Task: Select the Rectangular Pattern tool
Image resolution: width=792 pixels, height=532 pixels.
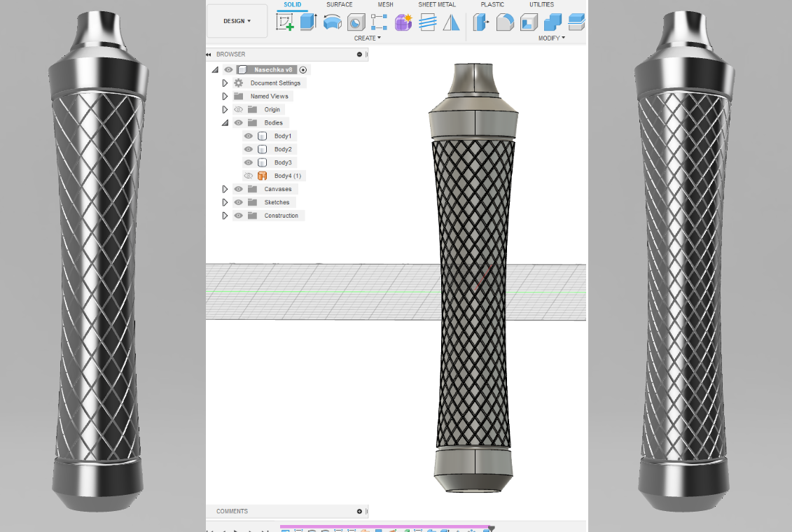Action: pos(379,22)
